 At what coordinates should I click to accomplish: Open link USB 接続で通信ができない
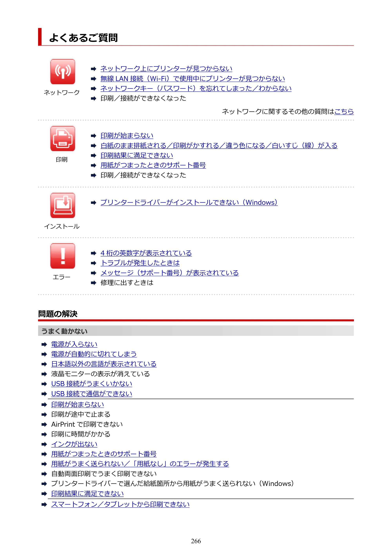click(x=92, y=394)
